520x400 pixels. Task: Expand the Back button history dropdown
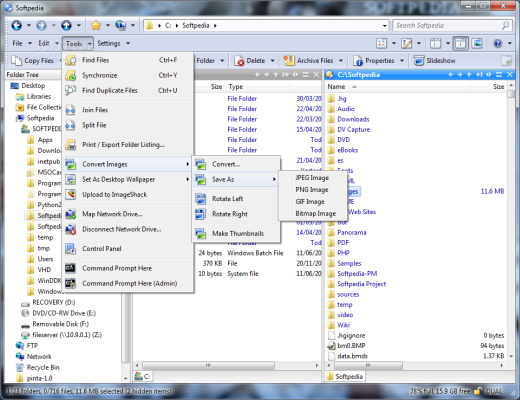pos(29,25)
